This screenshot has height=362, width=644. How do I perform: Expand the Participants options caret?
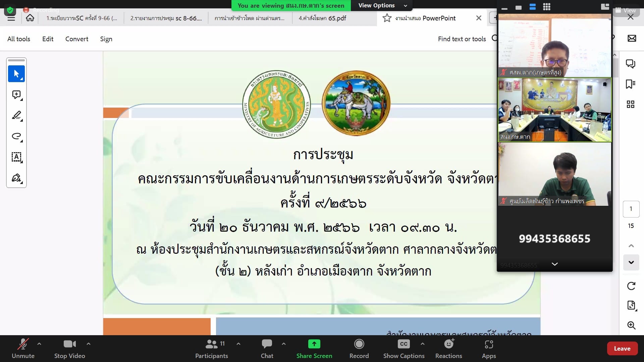coord(238,344)
